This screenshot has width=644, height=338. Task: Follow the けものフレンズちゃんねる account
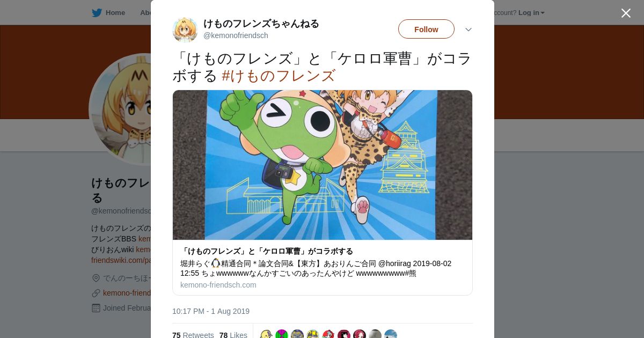tap(426, 29)
